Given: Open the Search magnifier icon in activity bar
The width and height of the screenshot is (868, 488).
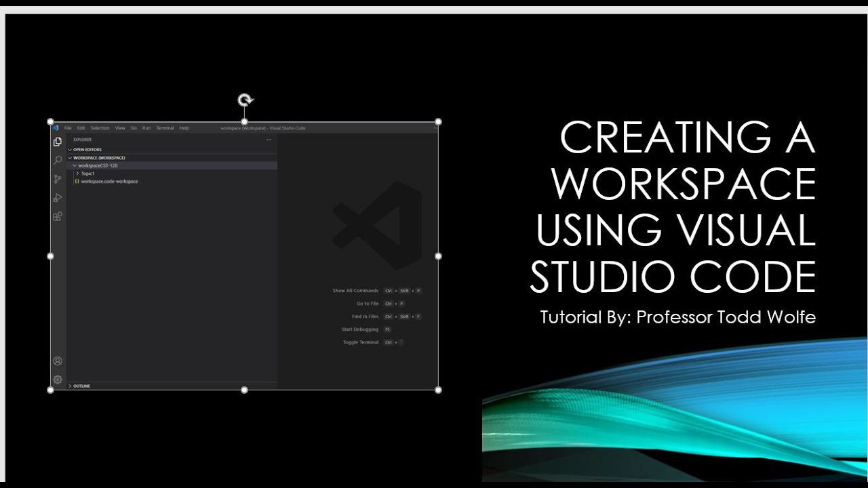Looking at the screenshot, I should 58,161.
